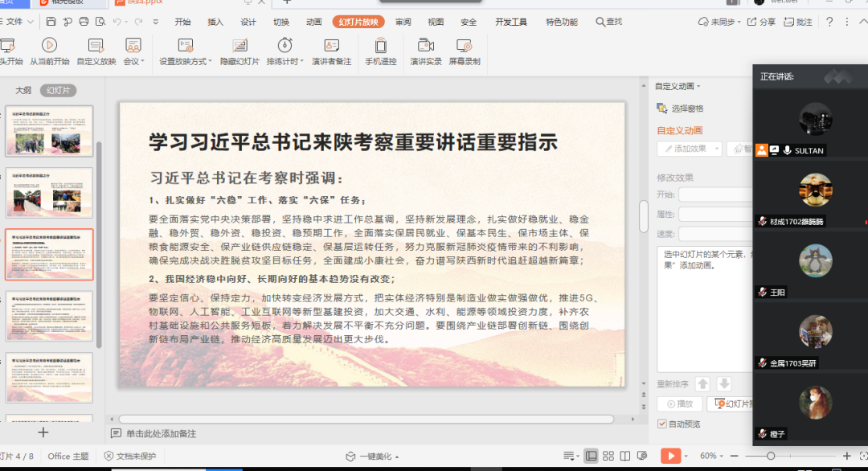The width and height of the screenshot is (868, 471).
Task: Click 手机遥控 phone remote icon
Action: pyautogui.click(x=381, y=46)
